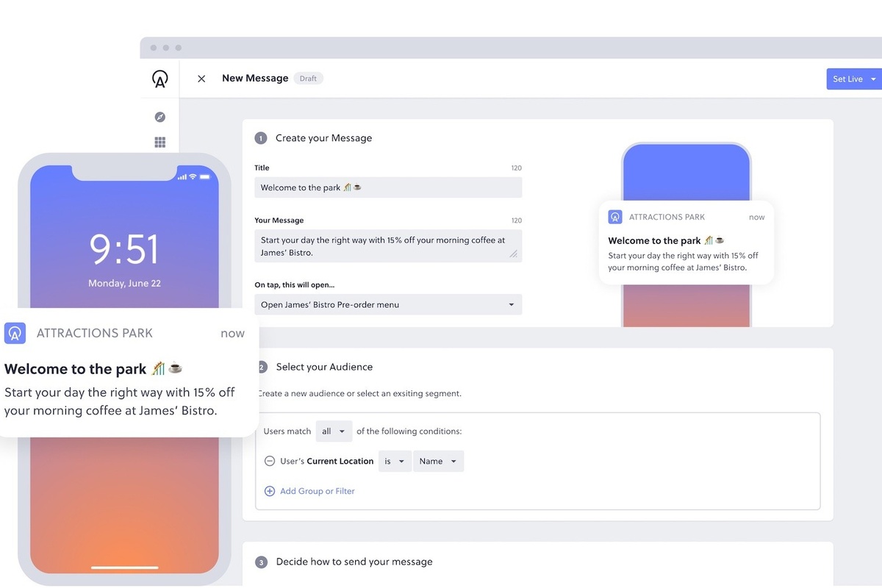Click Attractions Park icon in preview notification
Image resolution: width=882 pixels, height=588 pixels.
point(615,217)
